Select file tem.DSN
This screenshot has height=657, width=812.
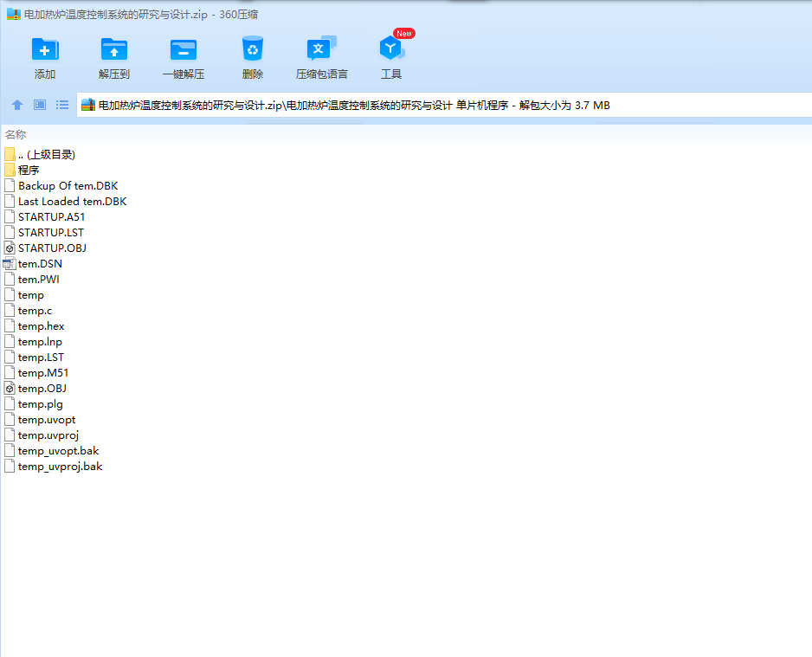40,263
